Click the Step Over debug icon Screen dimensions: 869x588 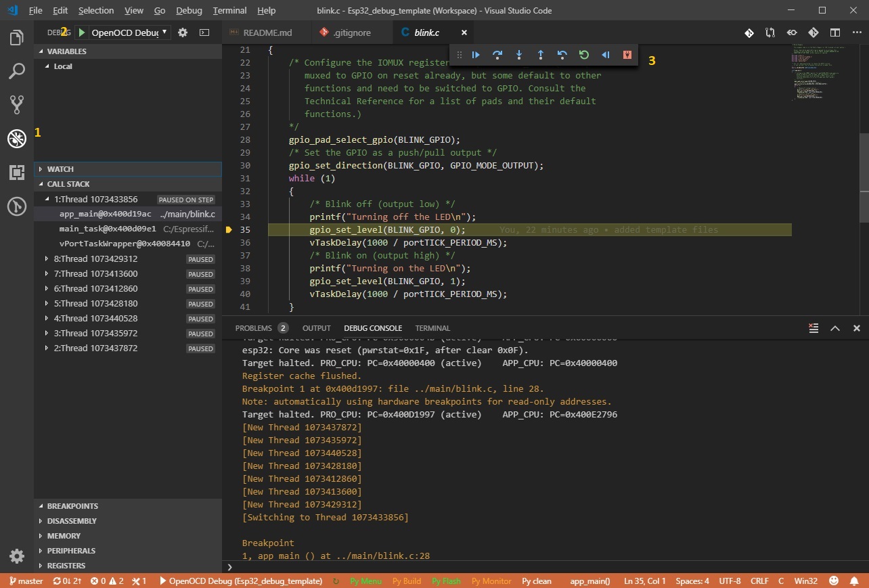(x=497, y=55)
